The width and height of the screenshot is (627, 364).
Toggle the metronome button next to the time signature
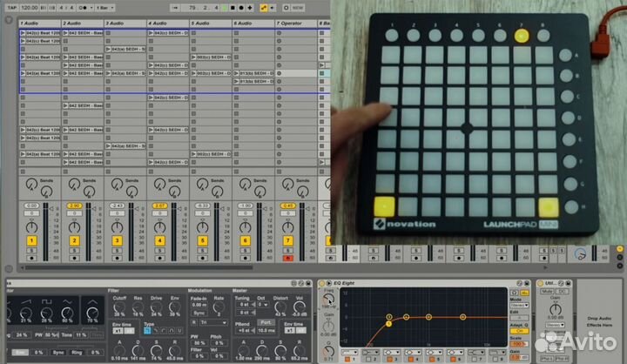(x=83, y=8)
